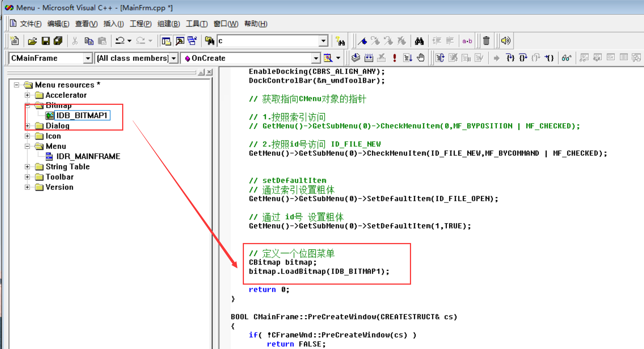This screenshot has width=644, height=349.
Task: Click the workspace pane expand arrow button
Action: [201, 72]
